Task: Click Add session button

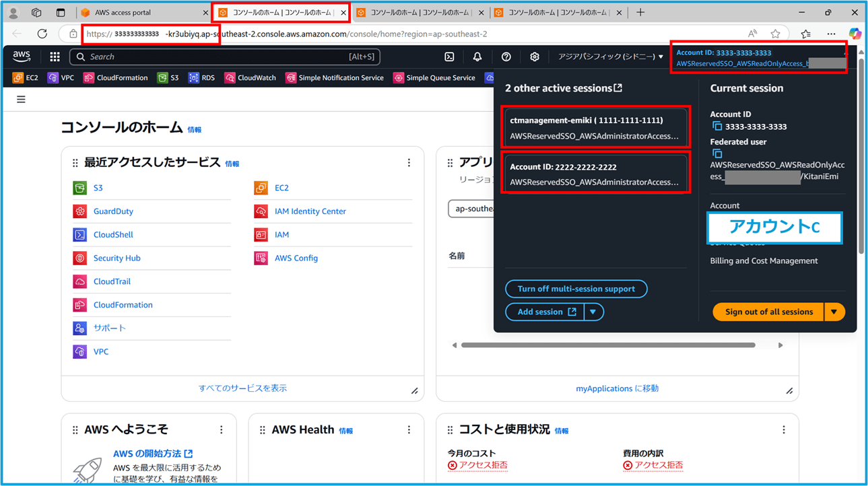Action: click(x=545, y=312)
